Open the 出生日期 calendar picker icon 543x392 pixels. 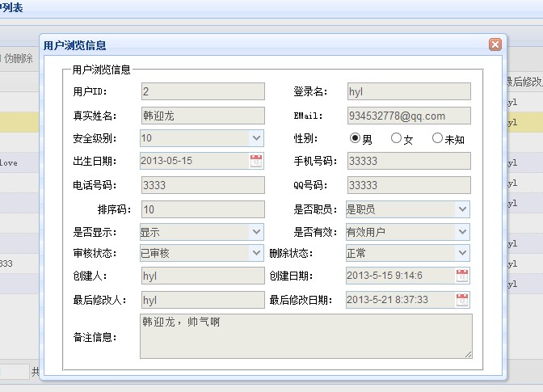tap(256, 161)
